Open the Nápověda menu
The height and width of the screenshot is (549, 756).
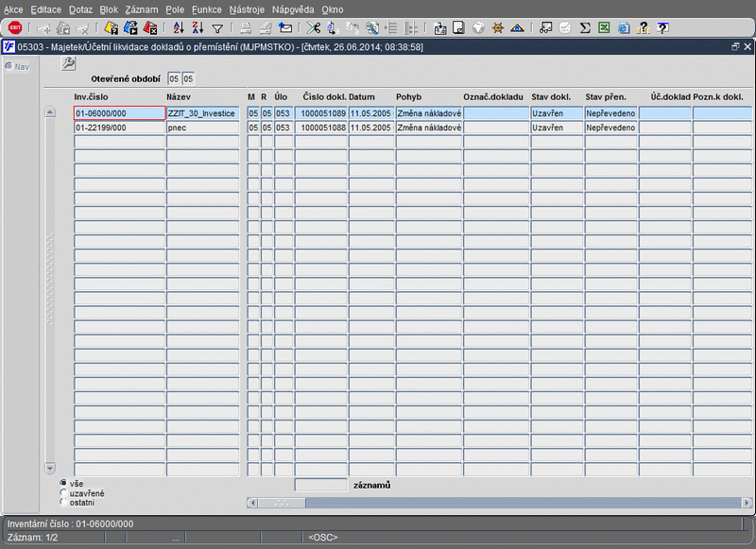293,9
